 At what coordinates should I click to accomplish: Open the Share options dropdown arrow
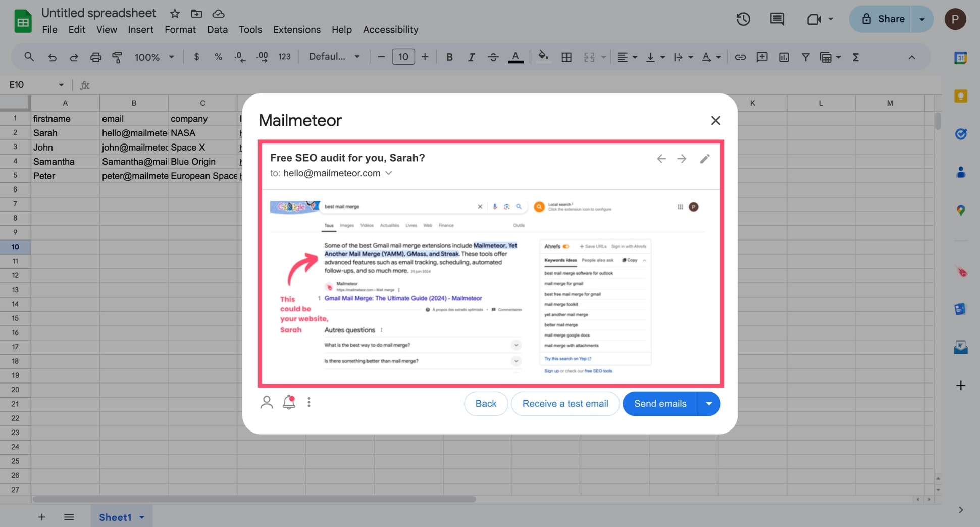click(x=922, y=19)
